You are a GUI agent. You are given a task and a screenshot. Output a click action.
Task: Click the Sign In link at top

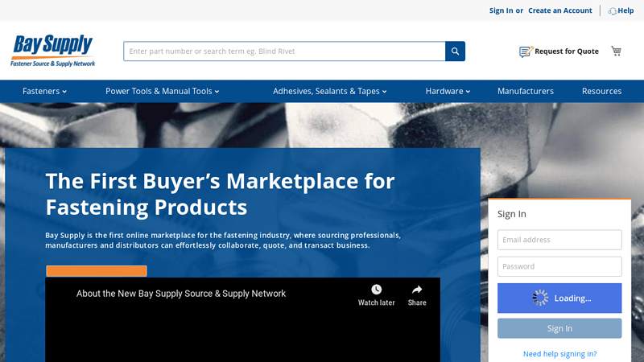coord(501,10)
